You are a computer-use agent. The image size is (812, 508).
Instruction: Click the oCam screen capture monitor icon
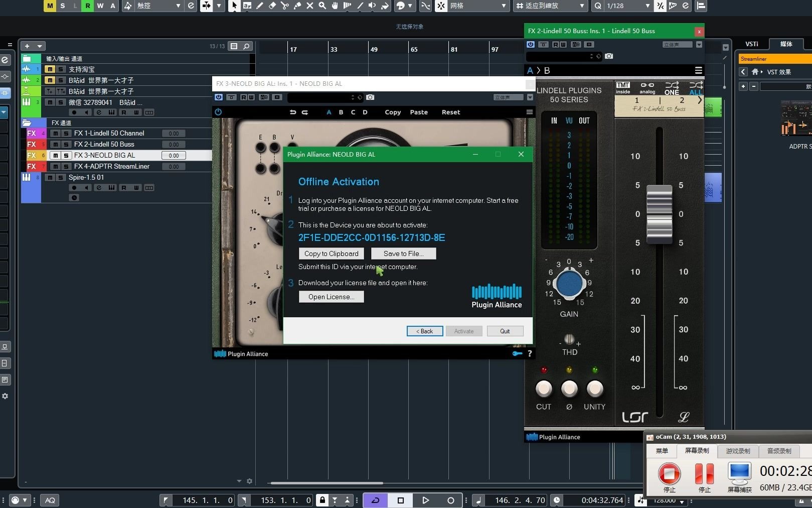pyautogui.click(x=739, y=473)
